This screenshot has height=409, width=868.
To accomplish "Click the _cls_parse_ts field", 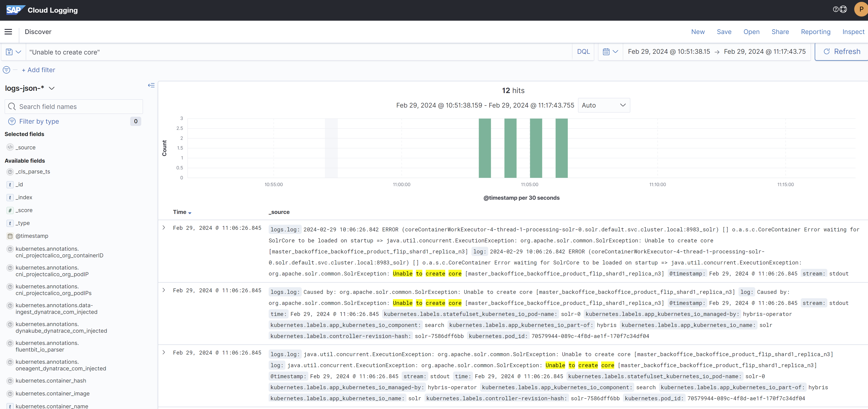I will (x=33, y=172).
